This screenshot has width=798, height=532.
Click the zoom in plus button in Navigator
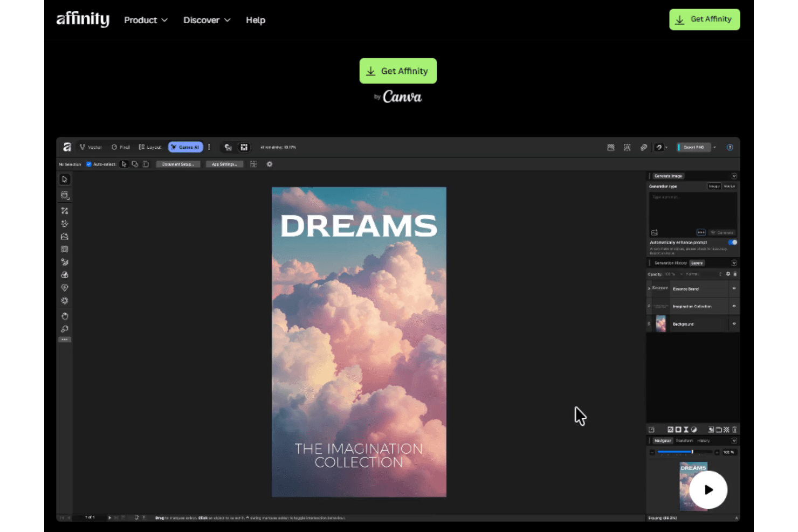[717, 452]
